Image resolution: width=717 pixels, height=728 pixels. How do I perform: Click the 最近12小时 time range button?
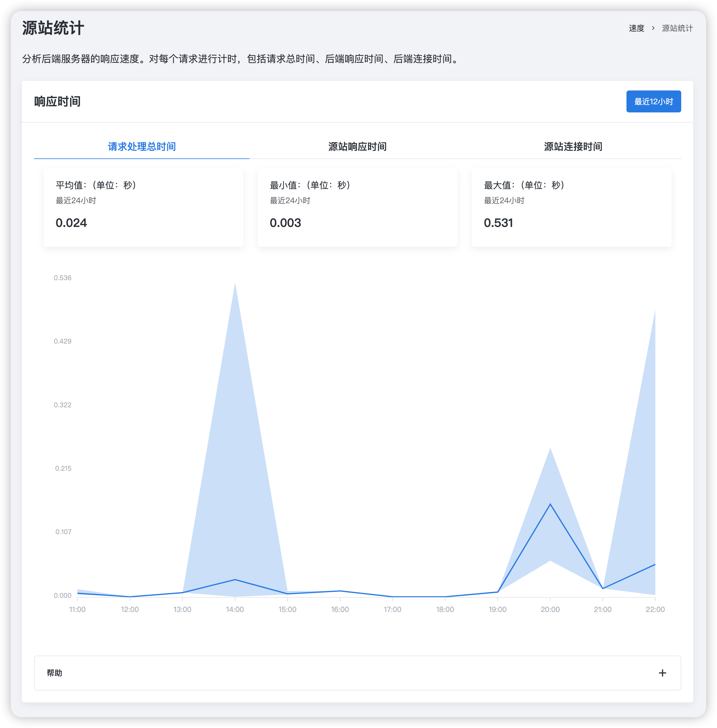pos(653,101)
